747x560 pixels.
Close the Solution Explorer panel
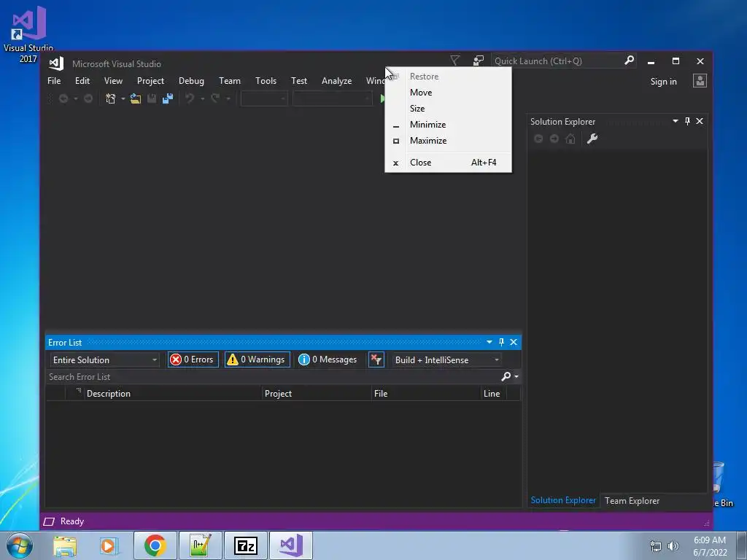[x=700, y=121]
